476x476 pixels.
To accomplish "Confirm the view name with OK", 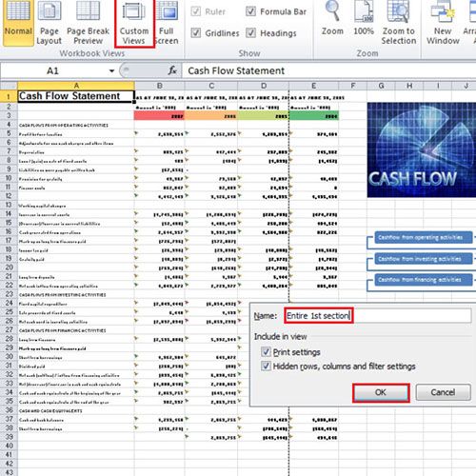I will click(381, 392).
